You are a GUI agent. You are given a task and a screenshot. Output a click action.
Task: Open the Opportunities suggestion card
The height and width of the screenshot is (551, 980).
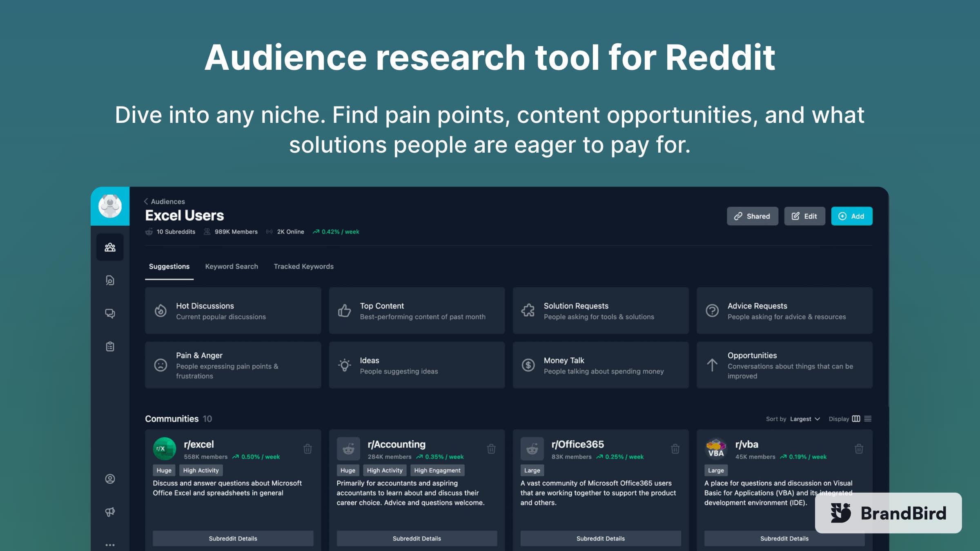click(x=784, y=365)
